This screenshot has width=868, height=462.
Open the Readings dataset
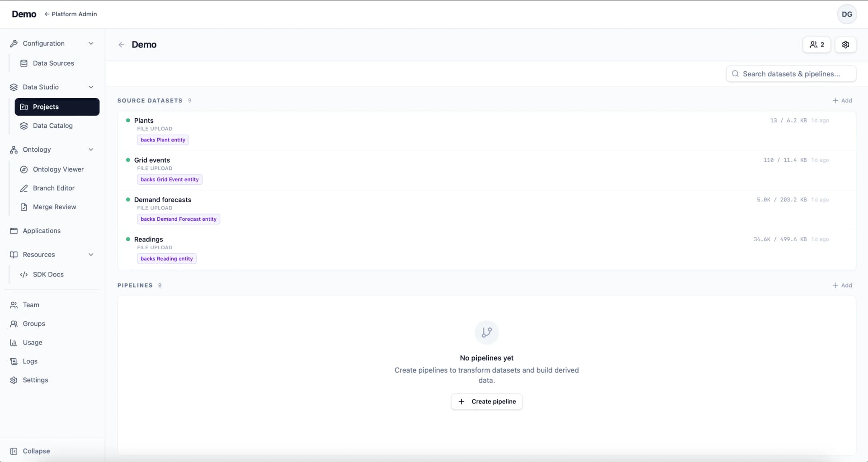click(x=148, y=239)
